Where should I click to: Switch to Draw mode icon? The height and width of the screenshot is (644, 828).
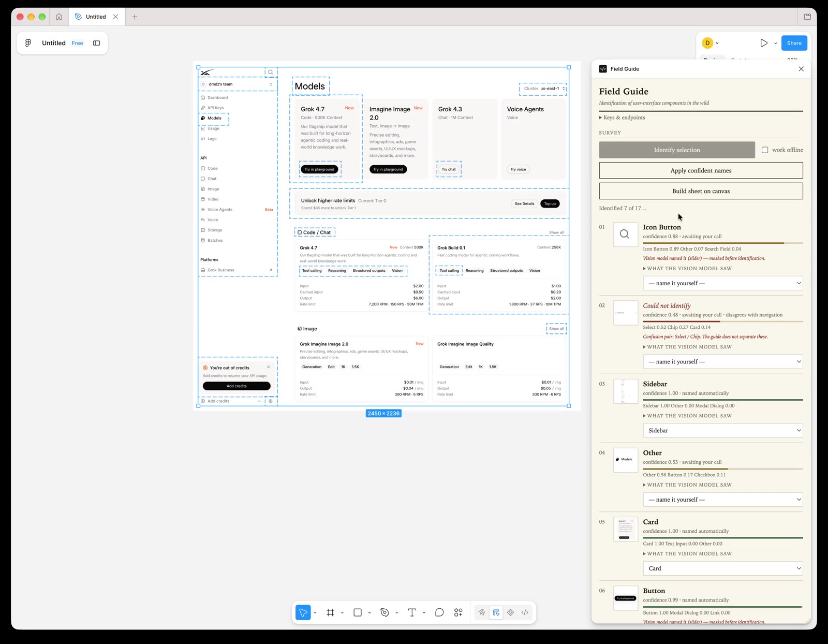tap(482, 612)
